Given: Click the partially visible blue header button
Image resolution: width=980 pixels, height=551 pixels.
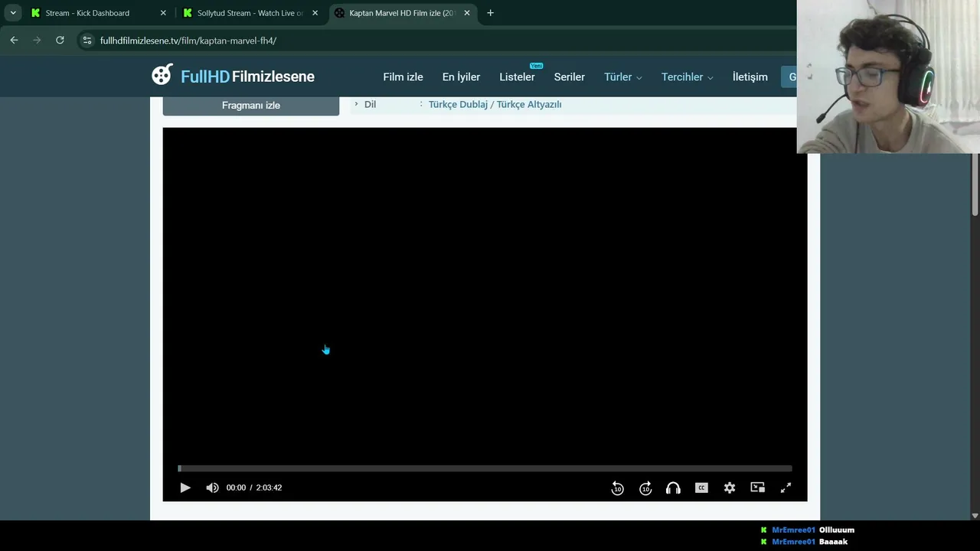Looking at the screenshot, I should pyautogui.click(x=789, y=77).
